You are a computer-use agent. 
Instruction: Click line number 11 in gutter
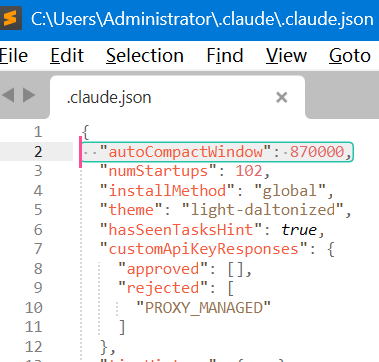pyautogui.click(x=34, y=327)
